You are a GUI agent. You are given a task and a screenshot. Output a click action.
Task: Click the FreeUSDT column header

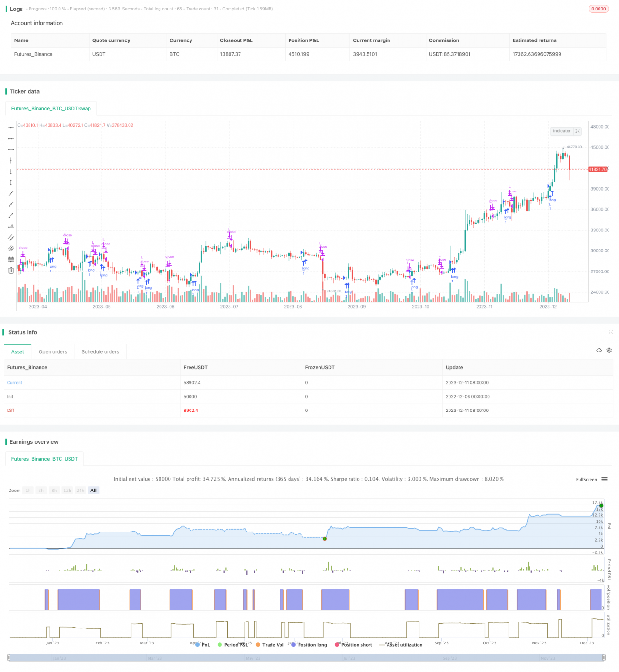coord(195,368)
